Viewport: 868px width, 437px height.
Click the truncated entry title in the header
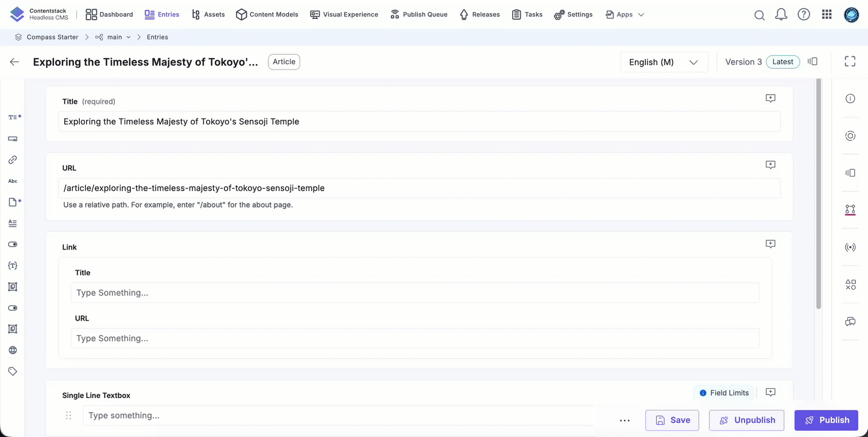pyautogui.click(x=146, y=62)
